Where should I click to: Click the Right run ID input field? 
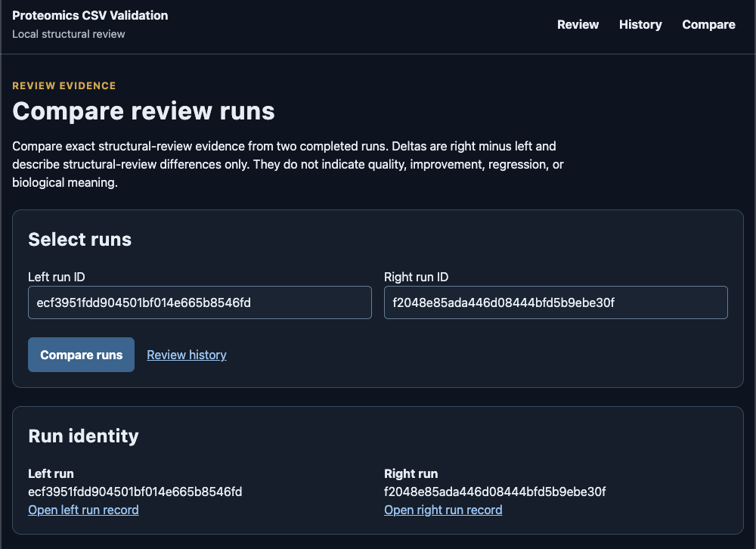[x=556, y=302]
